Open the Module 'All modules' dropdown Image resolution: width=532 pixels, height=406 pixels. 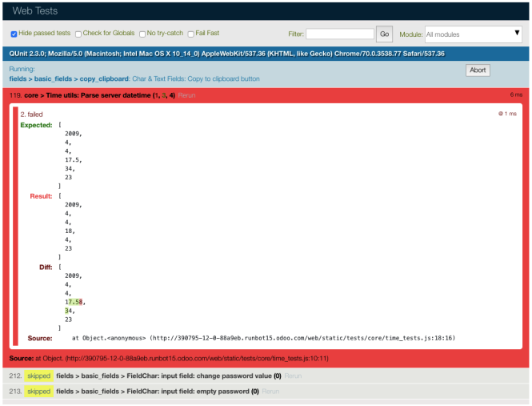[473, 34]
